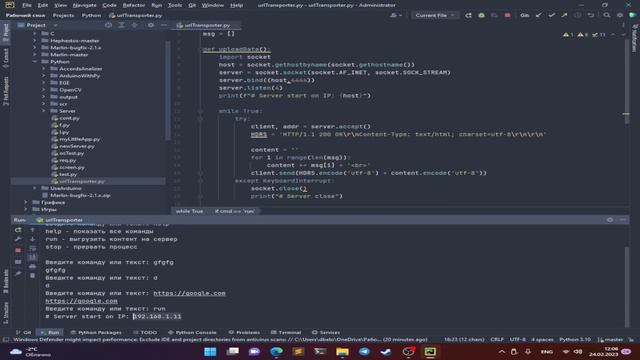This screenshot has height=360, width=640.
Task: Select myLittleApp.py in the project tree
Action: click(x=80, y=139)
